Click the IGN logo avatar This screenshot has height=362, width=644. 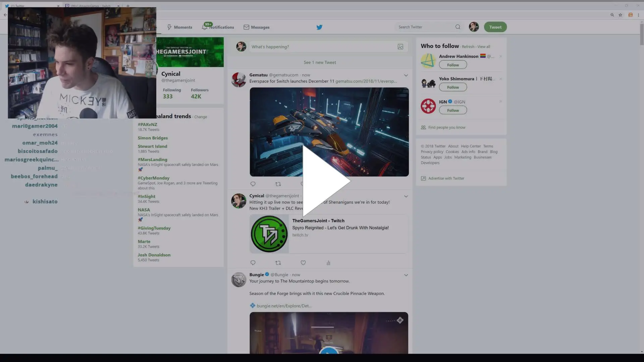(428, 106)
